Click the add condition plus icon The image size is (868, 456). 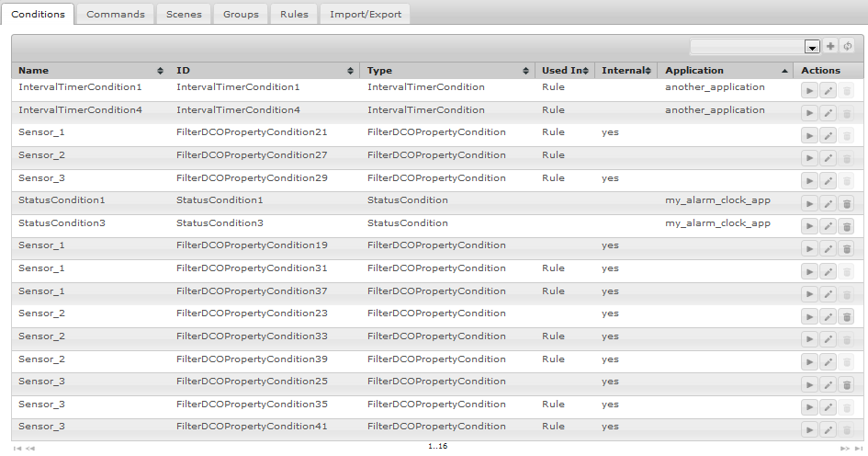830,47
